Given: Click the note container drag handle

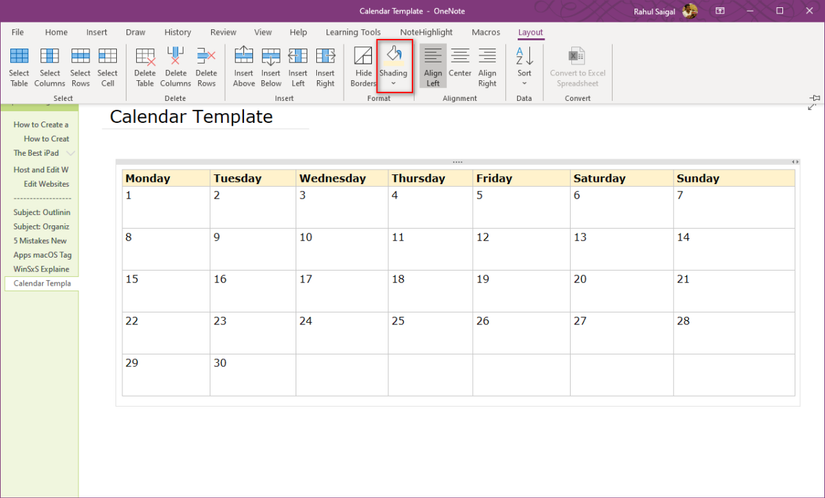Looking at the screenshot, I should [457, 162].
